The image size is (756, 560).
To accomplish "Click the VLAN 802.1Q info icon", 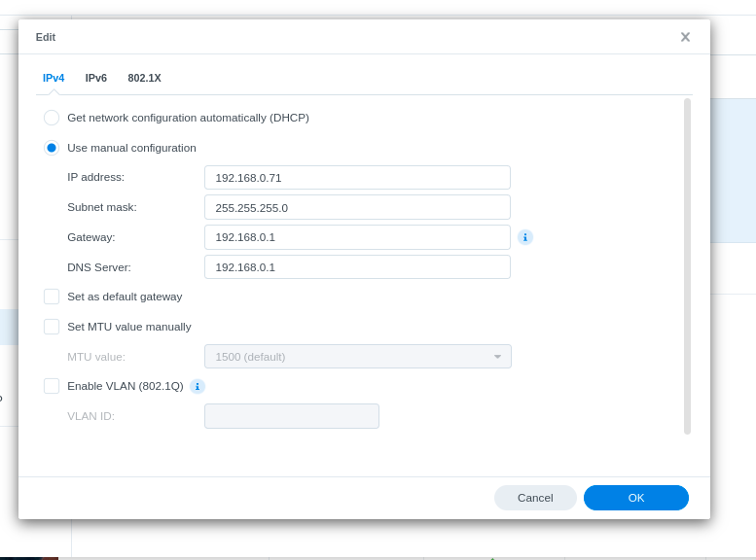I will 198,386.
